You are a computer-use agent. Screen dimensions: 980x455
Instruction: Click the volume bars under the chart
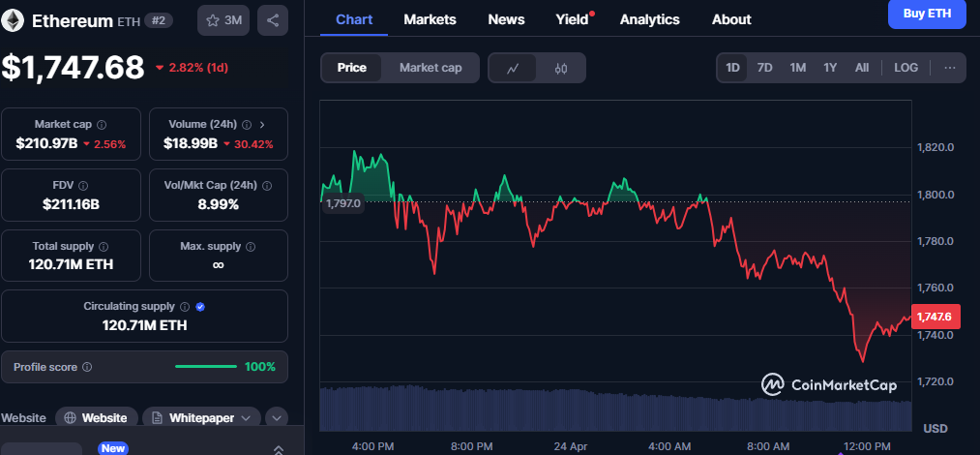(x=615, y=408)
